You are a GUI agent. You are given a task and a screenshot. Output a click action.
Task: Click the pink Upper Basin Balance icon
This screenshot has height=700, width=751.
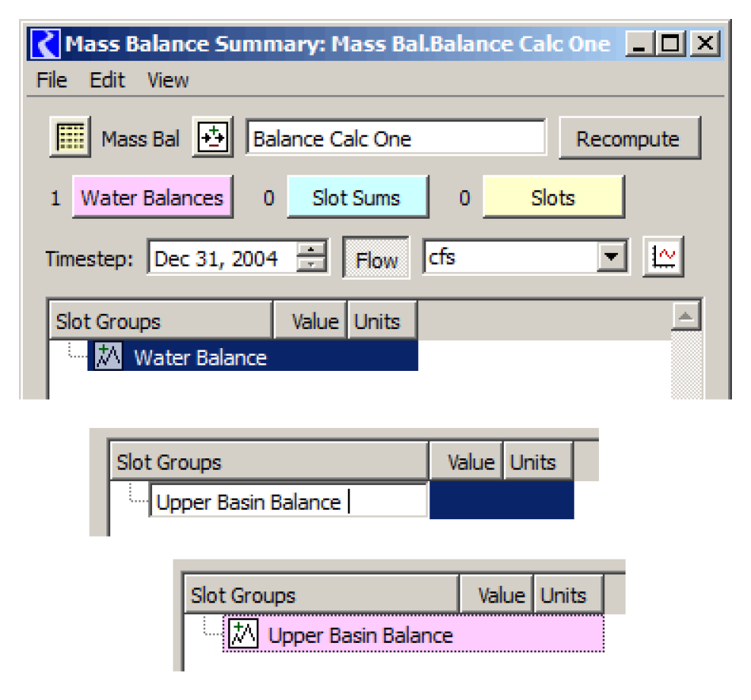coord(244,634)
